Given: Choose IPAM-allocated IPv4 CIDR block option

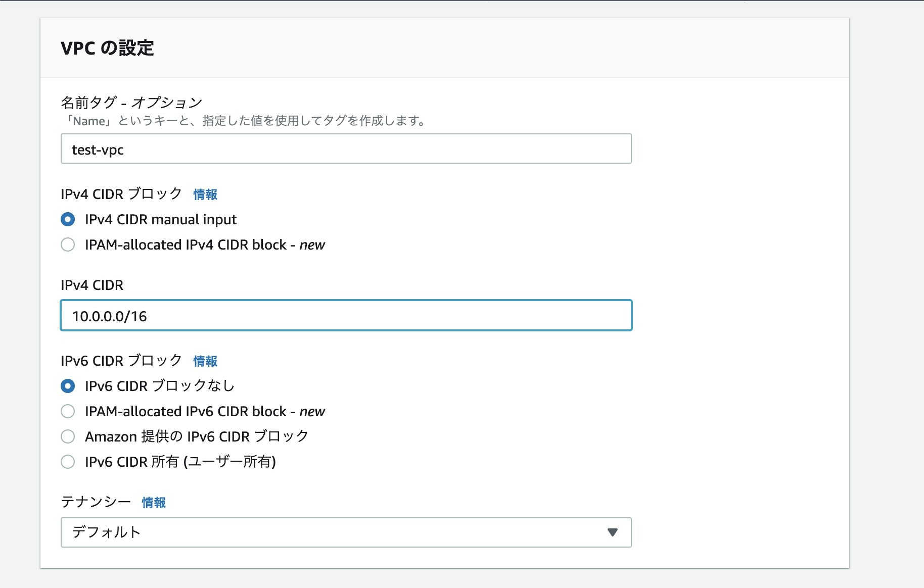Looking at the screenshot, I should 68,244.
